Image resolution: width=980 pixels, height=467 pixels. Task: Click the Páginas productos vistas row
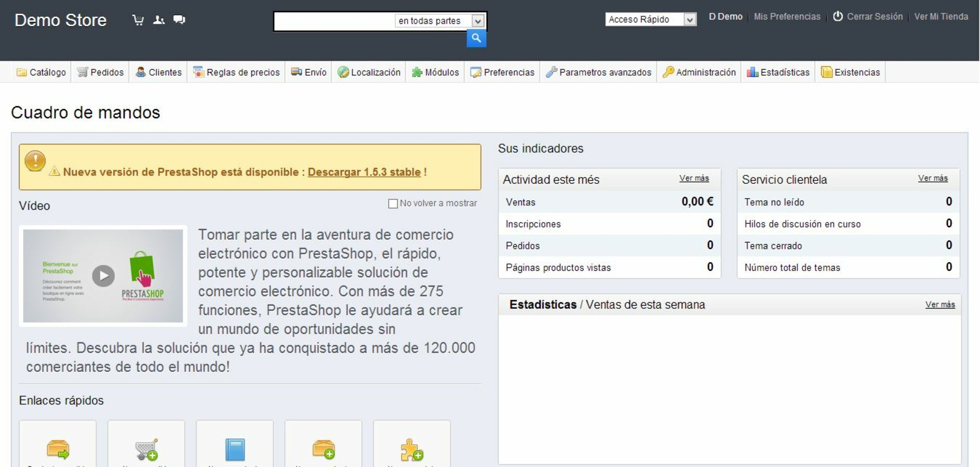[x=610, y=267]
